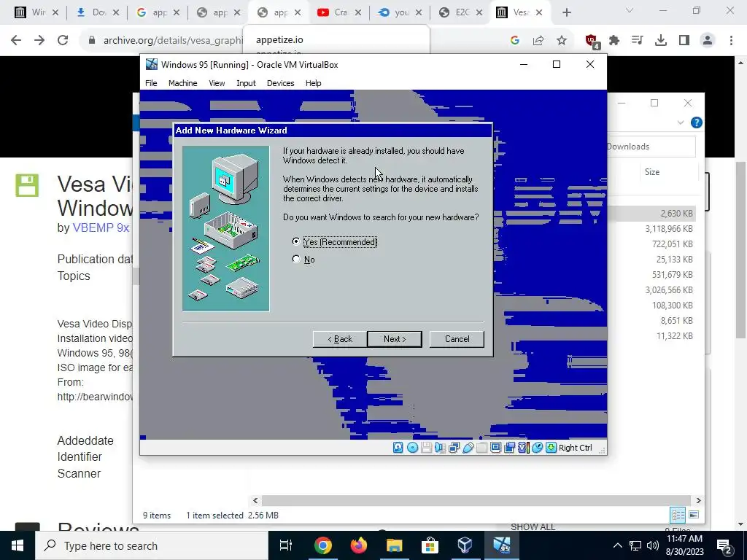Screen dimensions: 747x560
Task: Click the USB devices indicator icon
Action: click(x=468, y=448)
